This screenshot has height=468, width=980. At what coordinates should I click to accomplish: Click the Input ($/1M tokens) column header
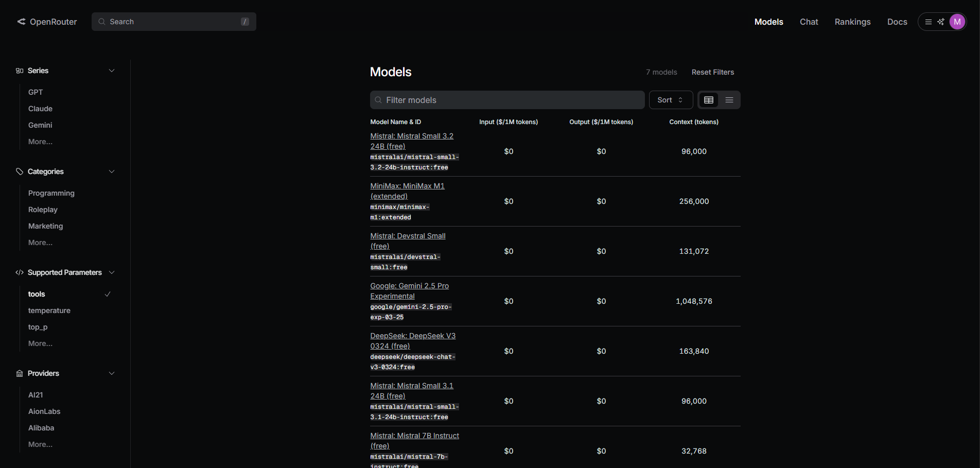[509, 122]
